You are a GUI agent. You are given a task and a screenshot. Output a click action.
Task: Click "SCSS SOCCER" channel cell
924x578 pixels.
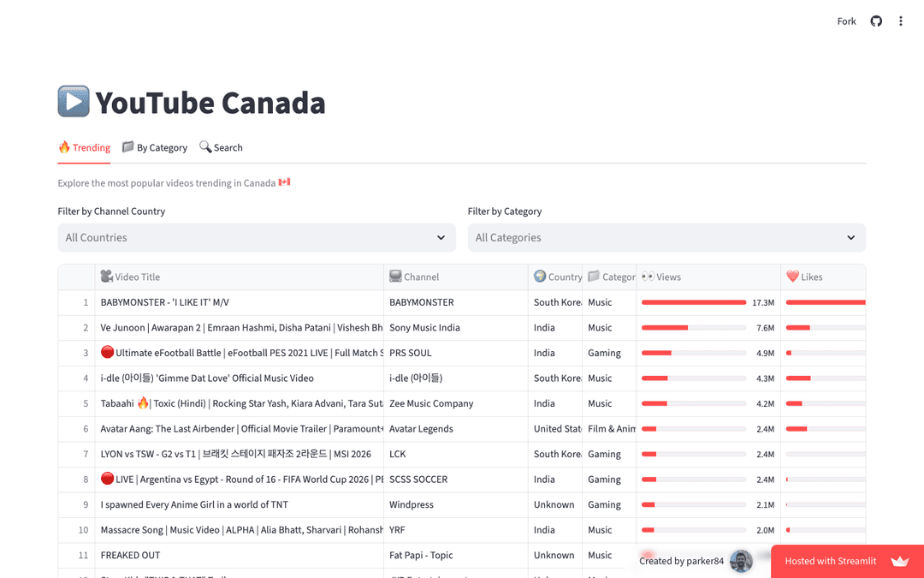coord(455,479)
